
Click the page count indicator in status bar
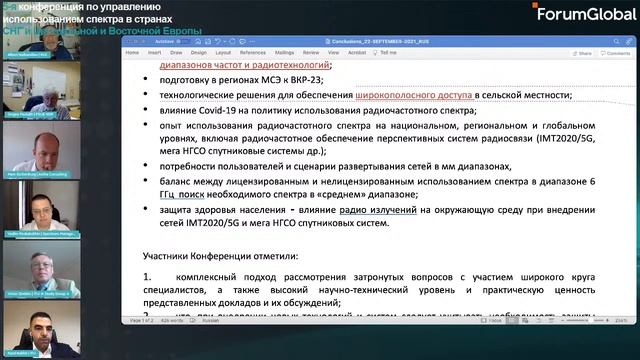click(142, 321)
